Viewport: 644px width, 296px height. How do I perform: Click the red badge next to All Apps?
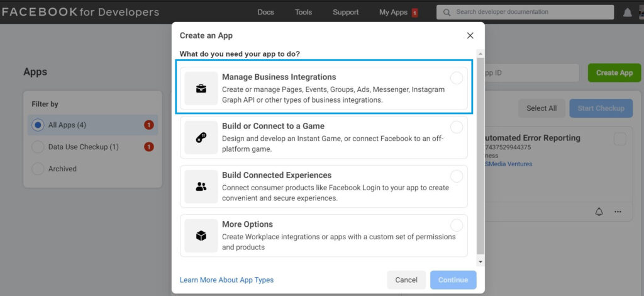(148, 125)
